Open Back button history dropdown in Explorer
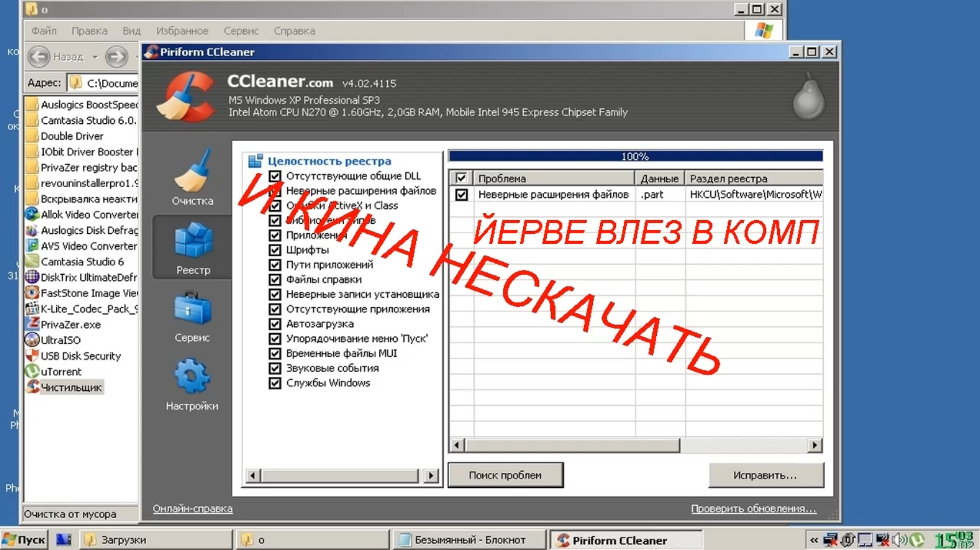 pyautogui.click(x=95, y=57)
